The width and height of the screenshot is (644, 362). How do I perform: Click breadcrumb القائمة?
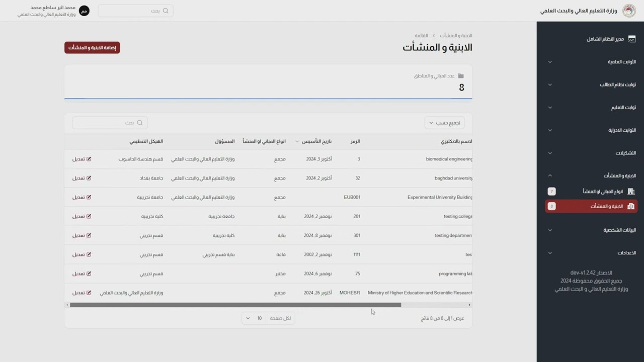pyautogui.click(x=421, y=36)
